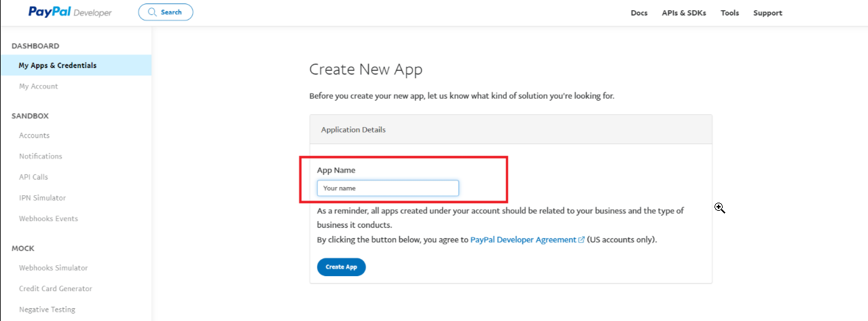The height and width of the screenshot is (321, 868).
Task: Open the Docs menu
Action: [x=639, y=13]
